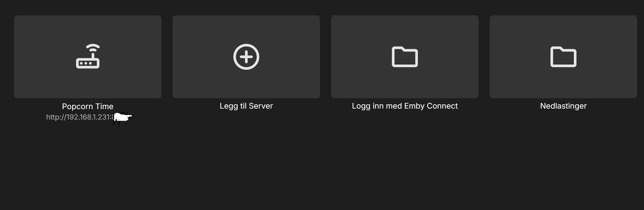Click the router icon for Popcorn Time server
Screen dimensions: 644x210
(x=88, y=56)
